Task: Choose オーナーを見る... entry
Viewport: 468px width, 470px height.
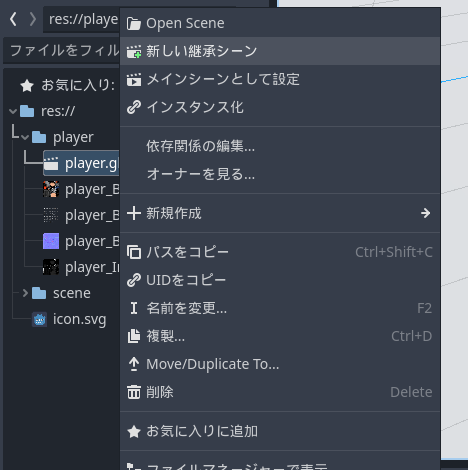Action: (x=280, y=174)
